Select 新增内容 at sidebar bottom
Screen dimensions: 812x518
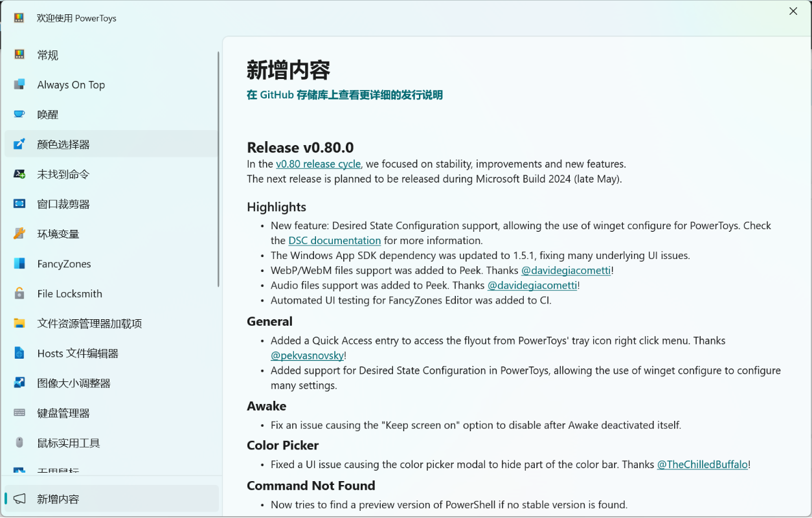pyautogui.click(x=111, y=499)
